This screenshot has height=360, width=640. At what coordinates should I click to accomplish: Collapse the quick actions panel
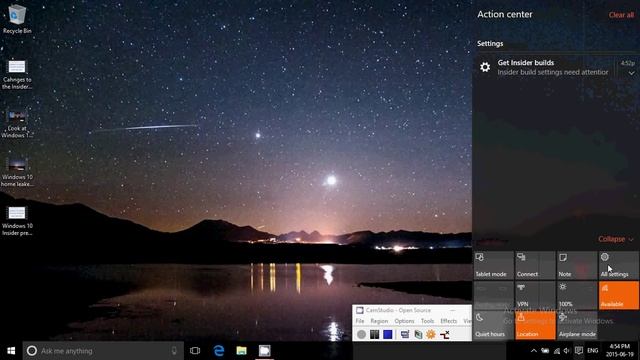[x=616, y=239]
